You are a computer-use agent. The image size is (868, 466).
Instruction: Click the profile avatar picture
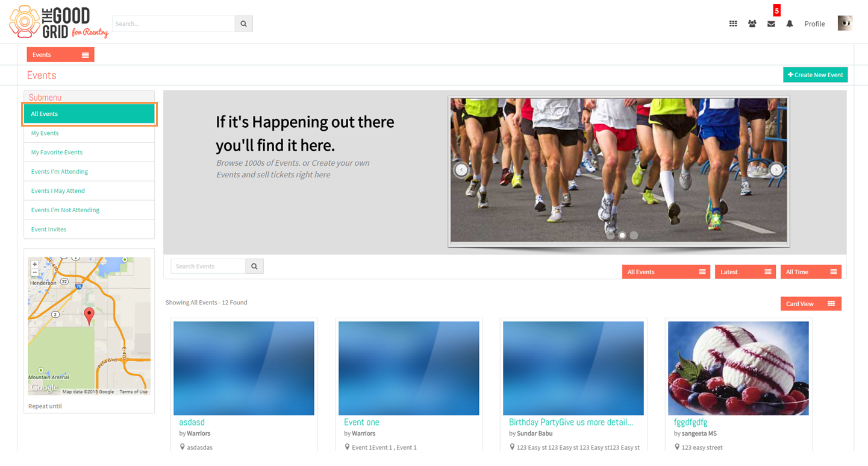[845, 23]
